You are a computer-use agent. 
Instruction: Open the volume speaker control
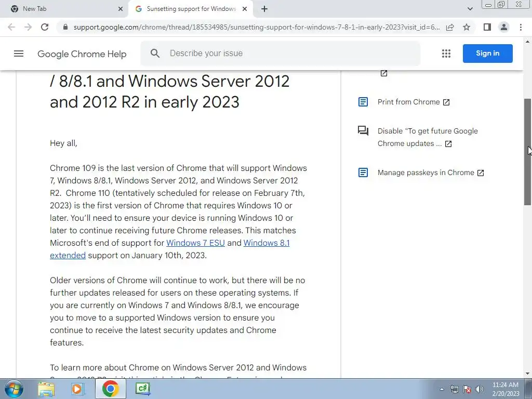[x=479, y=390]
